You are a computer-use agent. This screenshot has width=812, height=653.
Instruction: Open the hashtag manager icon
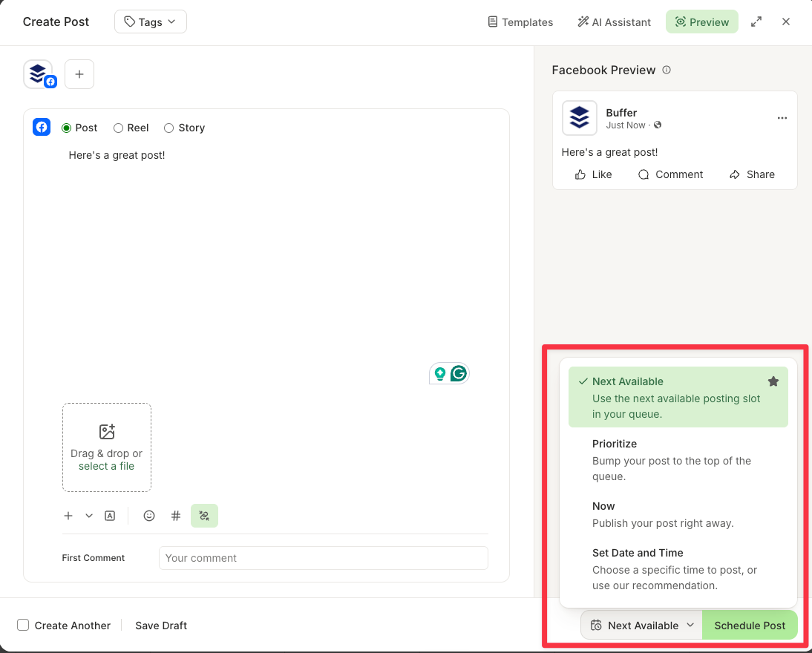[x=176, y=516]
